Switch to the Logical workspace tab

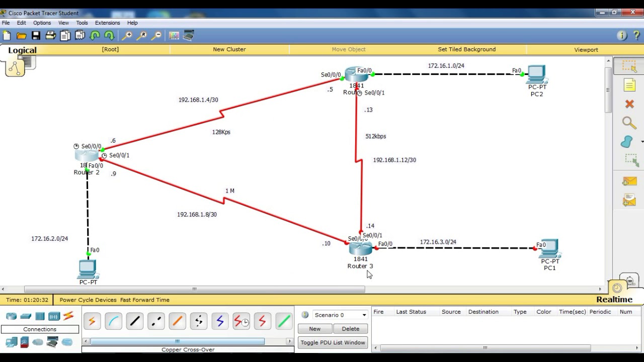tap(22, 50)
